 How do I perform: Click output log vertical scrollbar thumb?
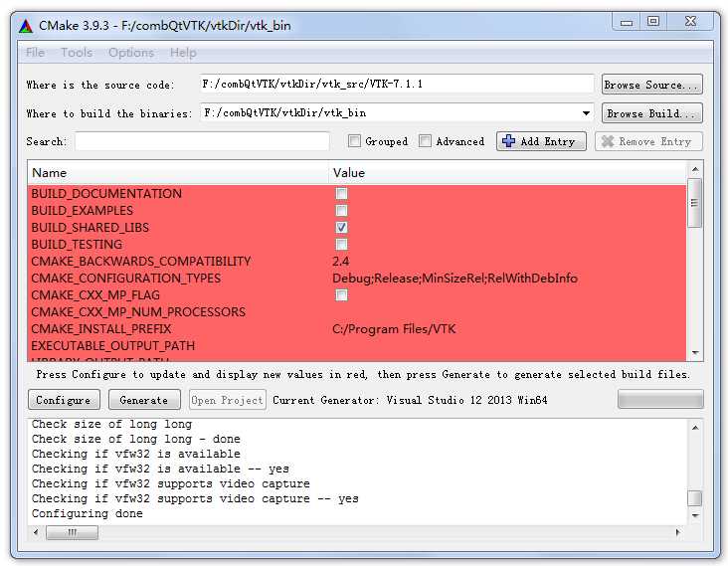click(x=694, y=498)
